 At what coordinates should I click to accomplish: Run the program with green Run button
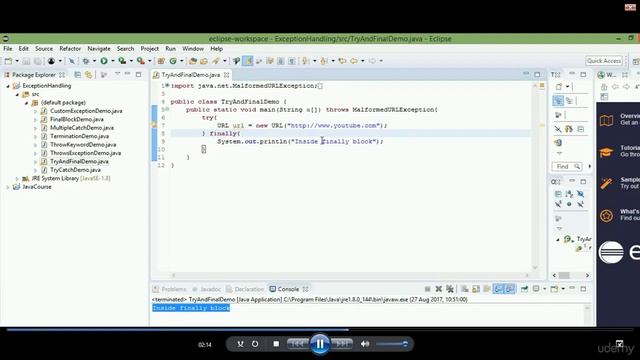click(x=104, y=61)
